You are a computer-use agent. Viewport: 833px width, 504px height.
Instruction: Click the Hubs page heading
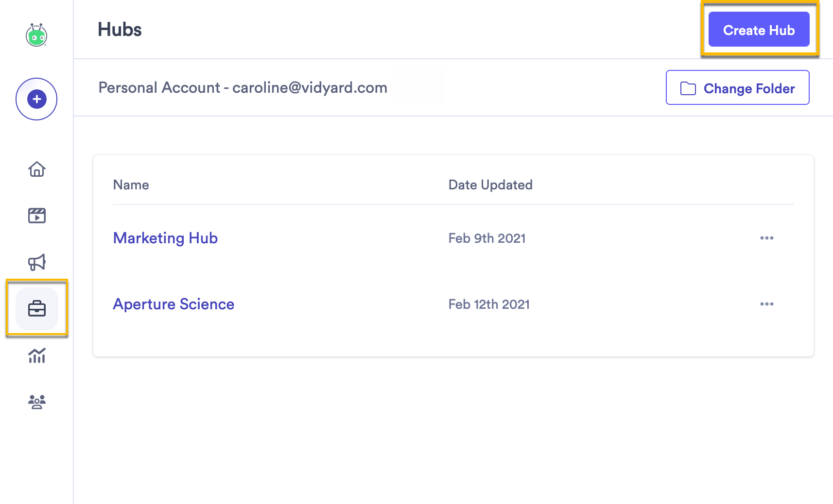(x=119, y=30)
